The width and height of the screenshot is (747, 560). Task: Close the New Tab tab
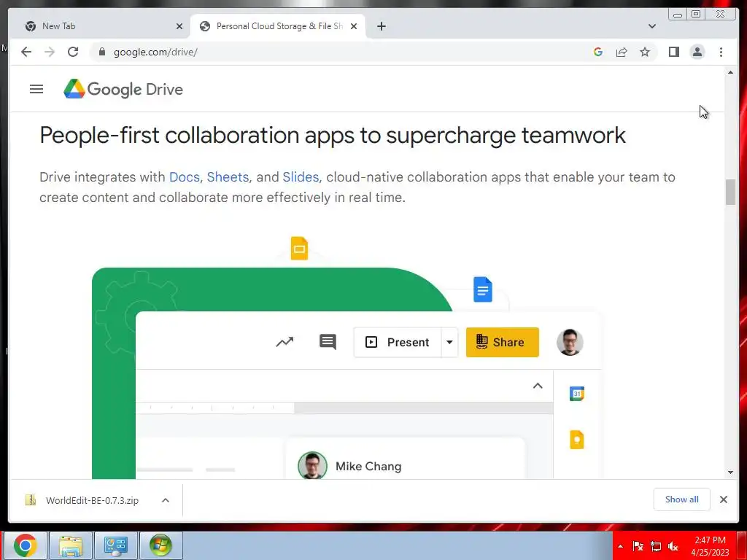pyautogui.click(x=179, y=26)
